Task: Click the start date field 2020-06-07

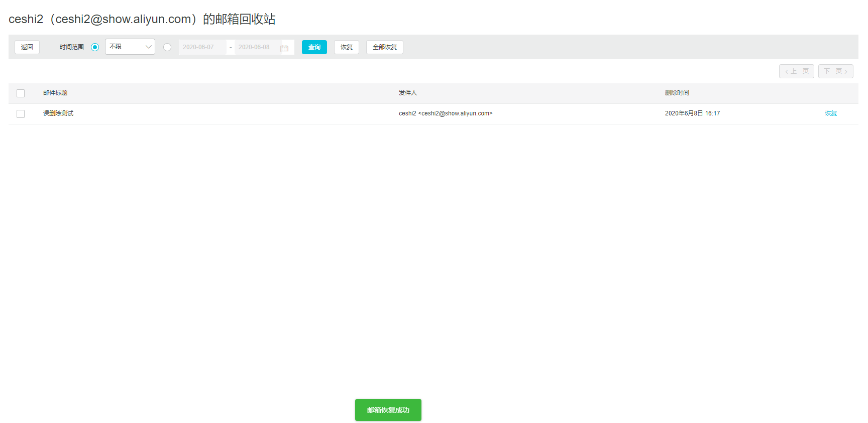Action: (202, 47)
